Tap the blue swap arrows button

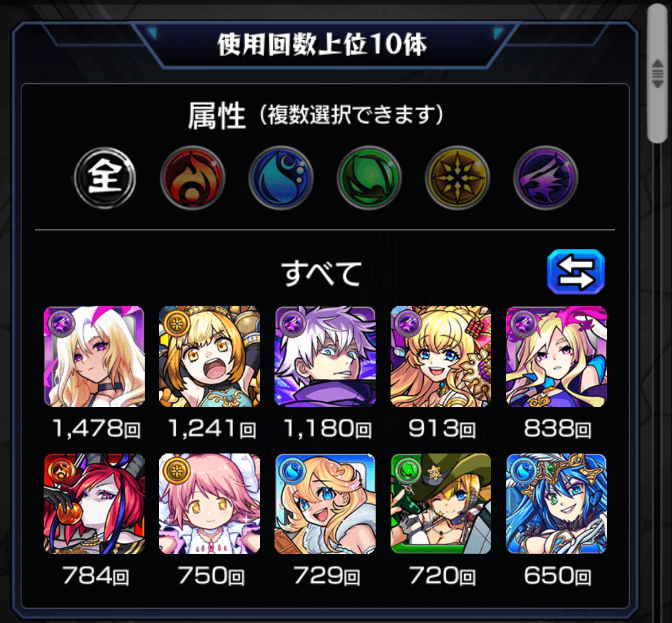[x=576, y=272]
